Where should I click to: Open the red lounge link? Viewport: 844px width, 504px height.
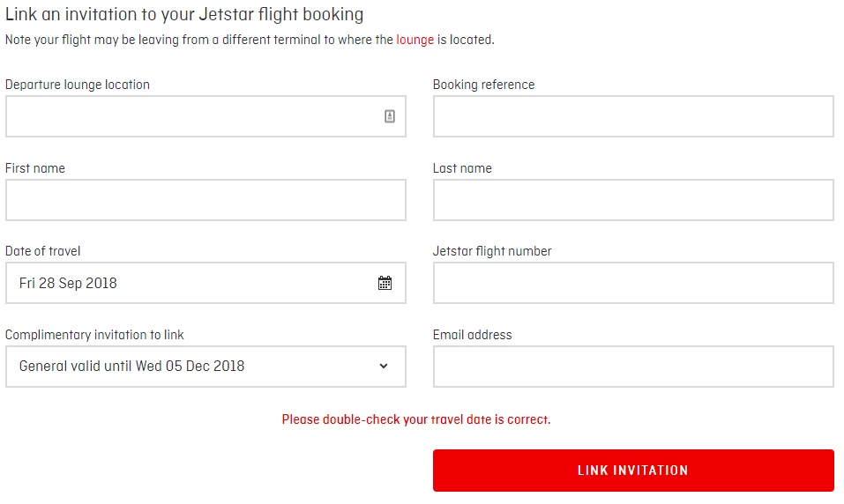click(x=415, y=40)
